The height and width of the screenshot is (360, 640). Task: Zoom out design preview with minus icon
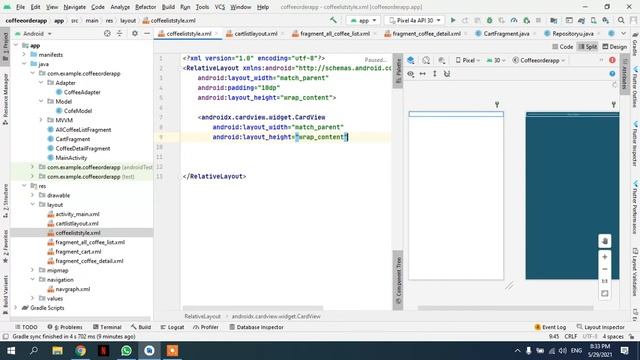(605, 269)
